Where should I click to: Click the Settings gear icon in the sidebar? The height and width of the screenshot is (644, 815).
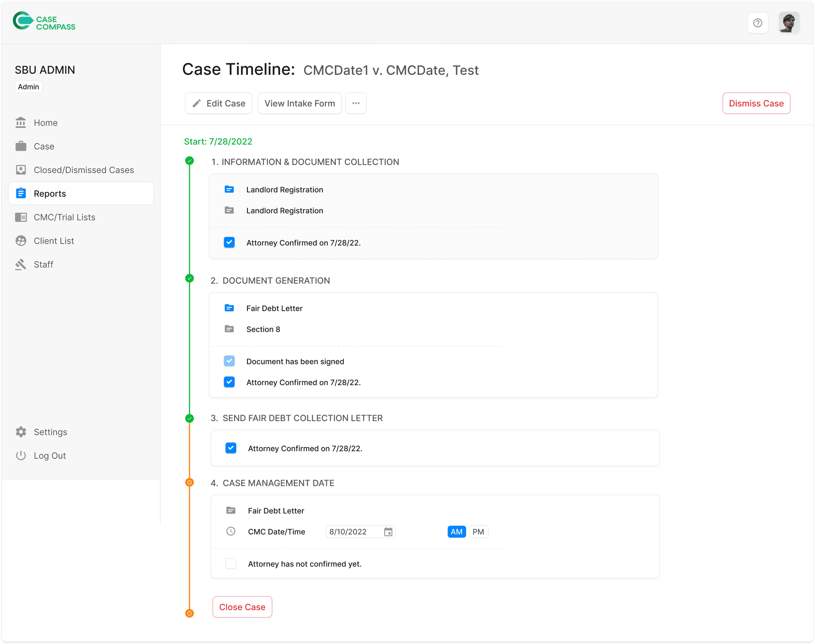coord(21,432)
